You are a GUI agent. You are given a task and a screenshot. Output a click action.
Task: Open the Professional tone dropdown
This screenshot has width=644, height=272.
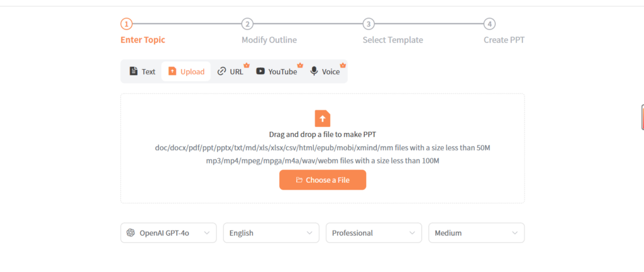(374, 232)
